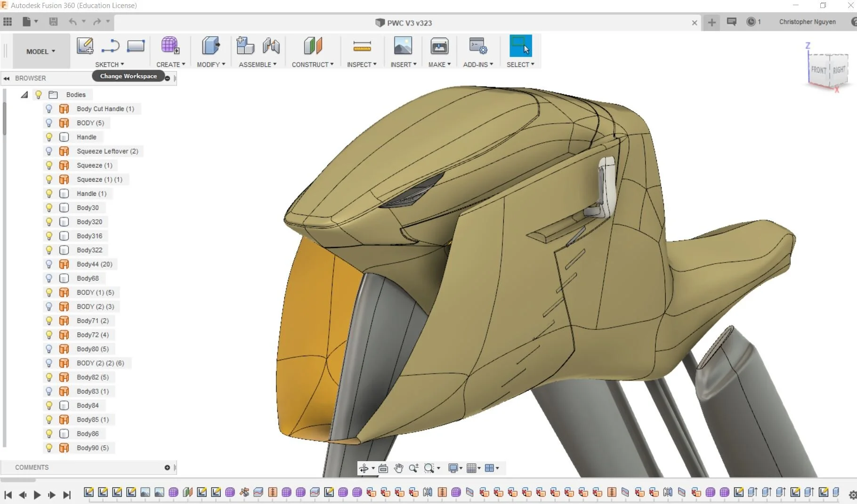This screenshot has height=504, width=857.
Task: Play the design timeline forward
Action: pyautogui.click(x=37, y=496)
